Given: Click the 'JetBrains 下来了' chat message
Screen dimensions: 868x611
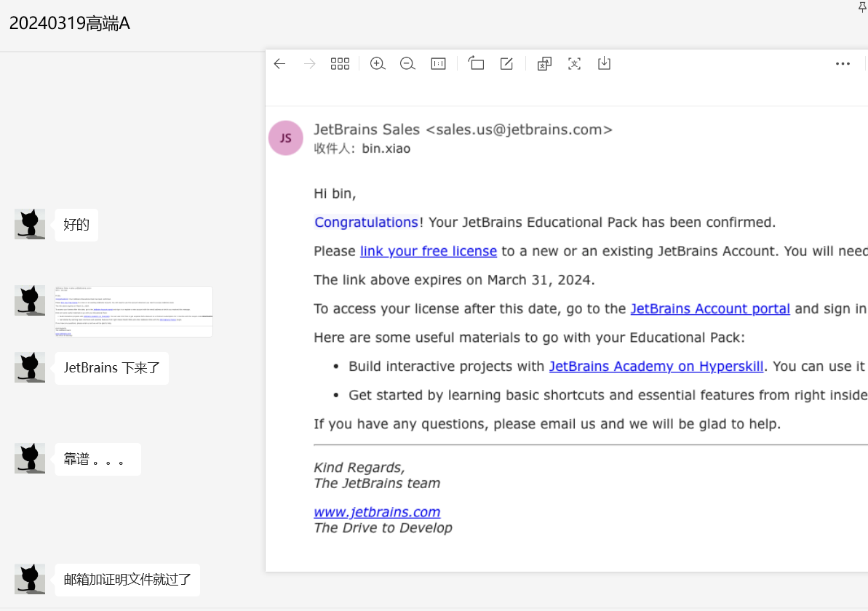Looking at the screenshot, I should pyautogui.click(x=112, y=368).
